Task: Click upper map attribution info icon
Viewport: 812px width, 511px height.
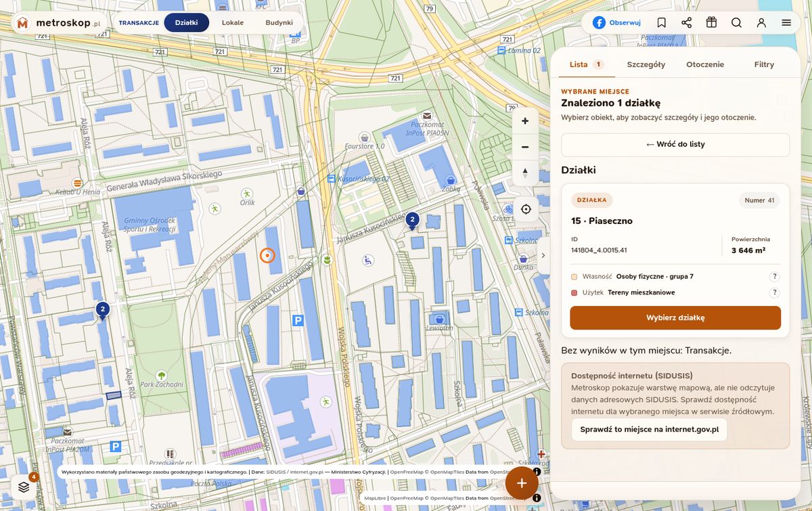Action: [536, 471]
